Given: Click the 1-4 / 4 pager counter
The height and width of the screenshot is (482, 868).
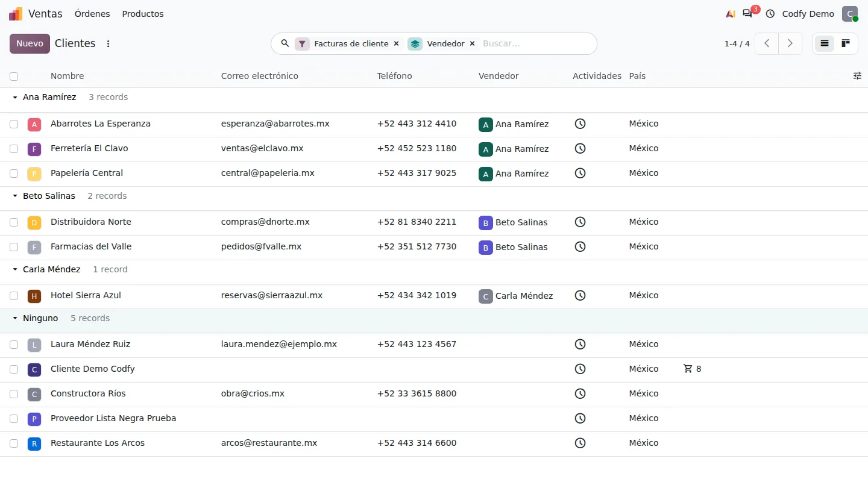Looking at the screenshot, I should (x=737, y=43).
